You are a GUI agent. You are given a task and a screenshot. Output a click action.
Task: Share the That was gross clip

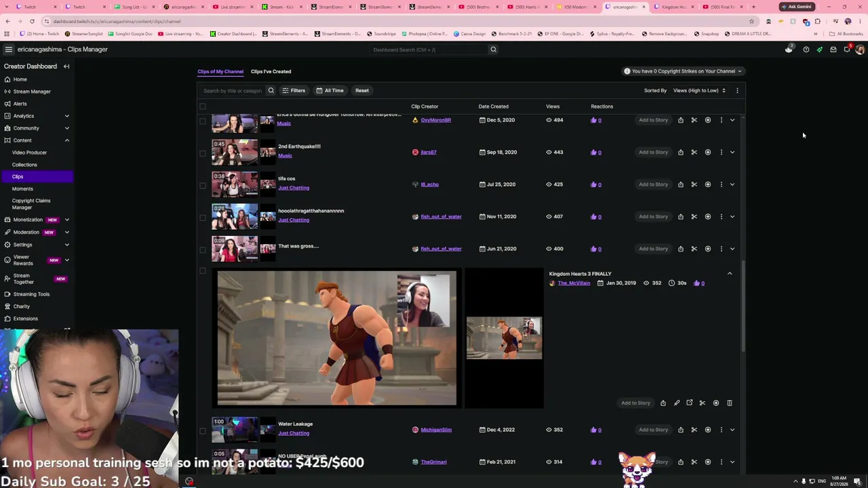pos(681,249)
